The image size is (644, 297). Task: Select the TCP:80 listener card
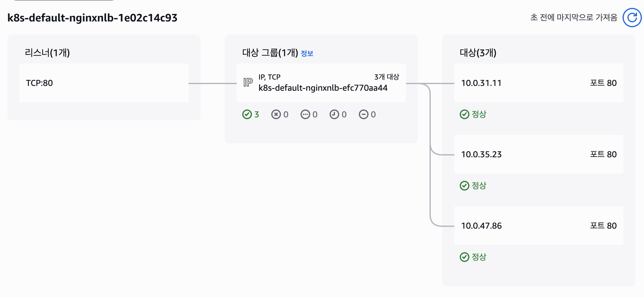point(104,83)
